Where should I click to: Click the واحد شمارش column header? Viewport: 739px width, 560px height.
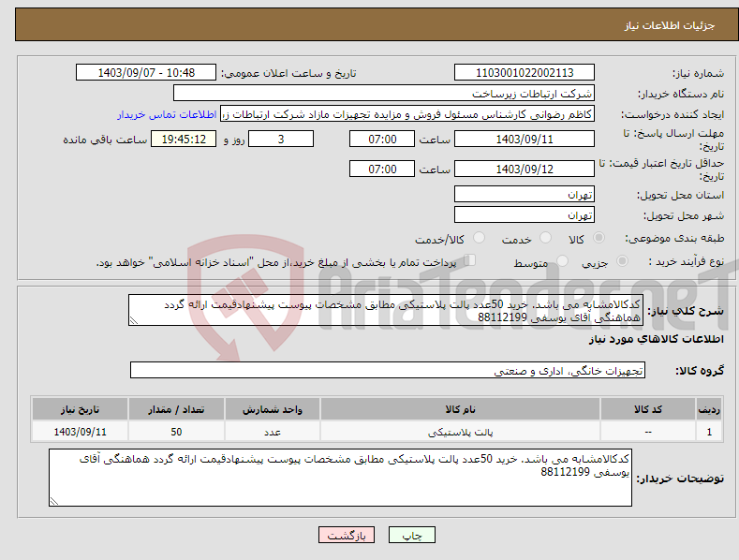tap(273, 409)
